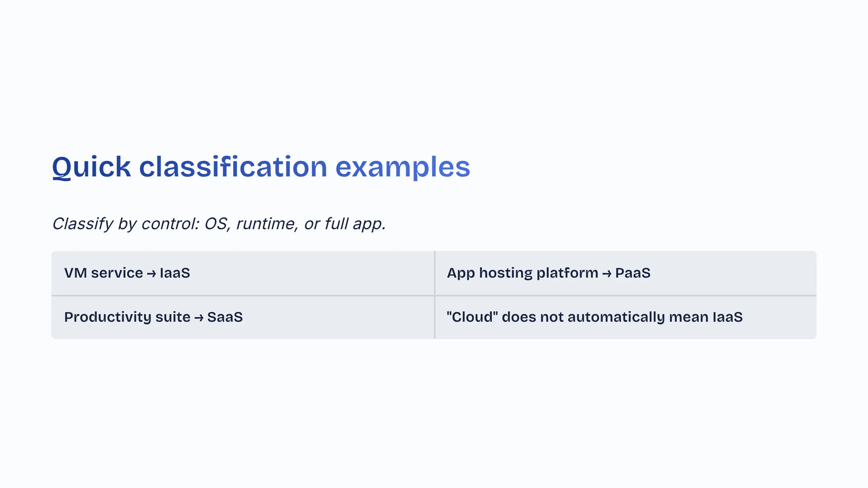The height and width of the screenshot is (488, 868).
Task: Click the Productivity suite table cell
Action: tap(243, 317)
